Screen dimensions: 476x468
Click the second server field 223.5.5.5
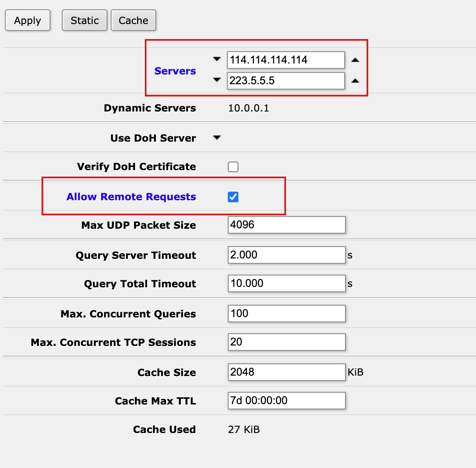[286, 81]
